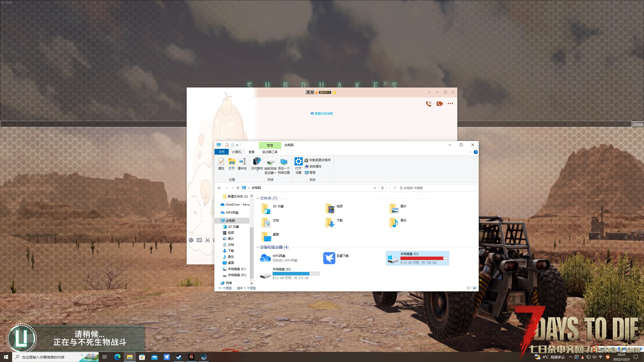This screenshot has height=362, width=644.
Task: Switch to the 文件 ribbon tab
Action: [x=222, y=152]
